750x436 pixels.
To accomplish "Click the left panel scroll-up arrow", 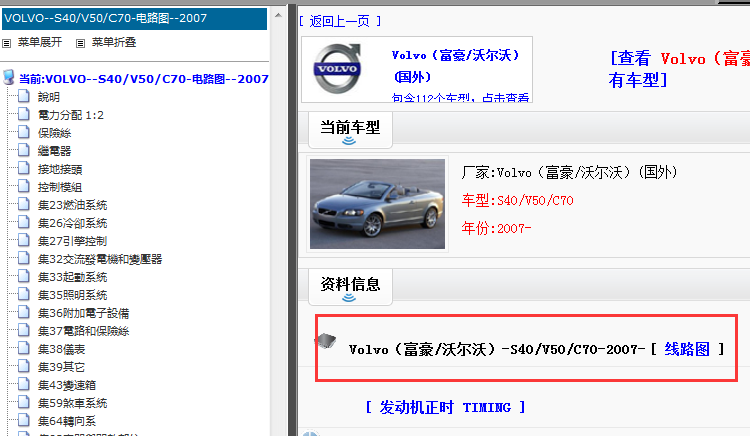I will [x=278, y=15].
